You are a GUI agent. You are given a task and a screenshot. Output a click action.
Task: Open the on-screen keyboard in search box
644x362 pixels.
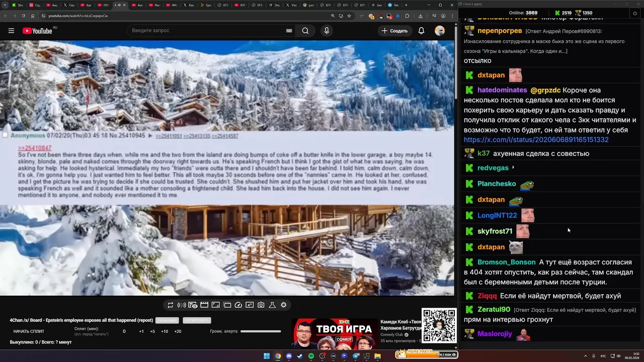pyautogui.click(x=289, y=31)
